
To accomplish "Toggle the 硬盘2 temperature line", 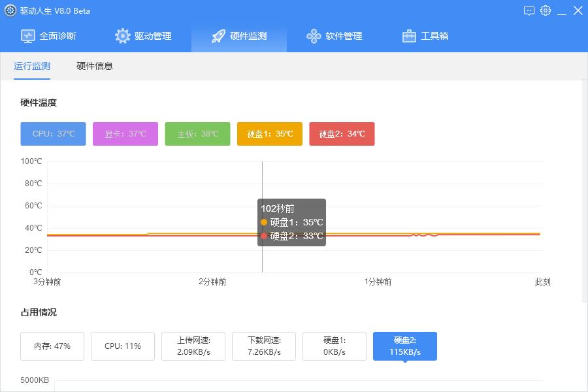I will point(342,133).
